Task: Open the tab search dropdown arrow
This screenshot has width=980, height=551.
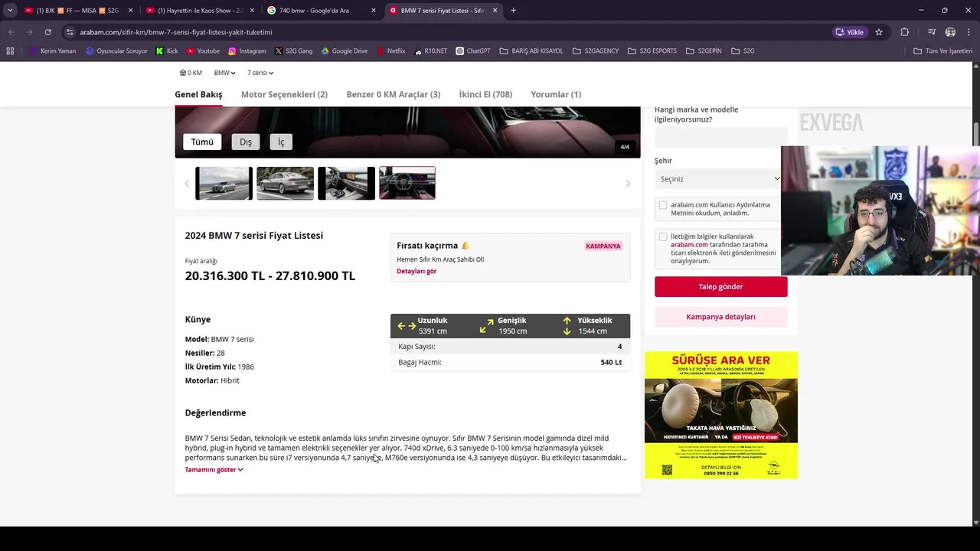Action: point(10,11)
